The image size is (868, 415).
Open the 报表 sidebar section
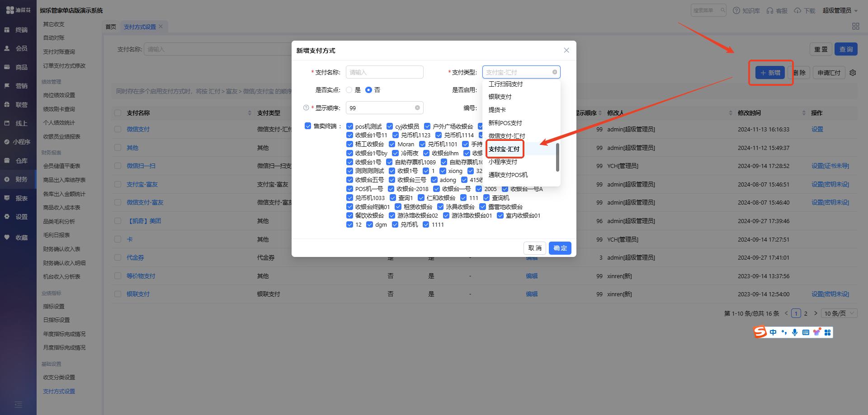(x=16, y=198)
